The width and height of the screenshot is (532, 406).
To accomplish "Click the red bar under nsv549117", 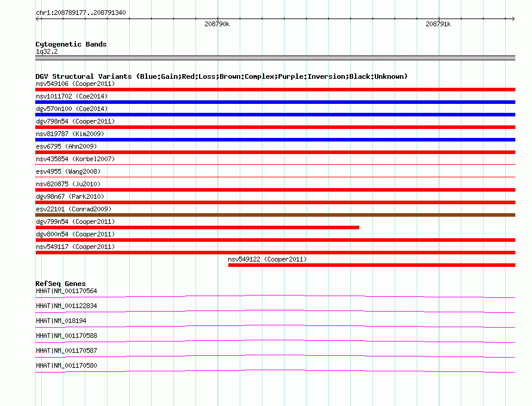I will click(275, 253).
